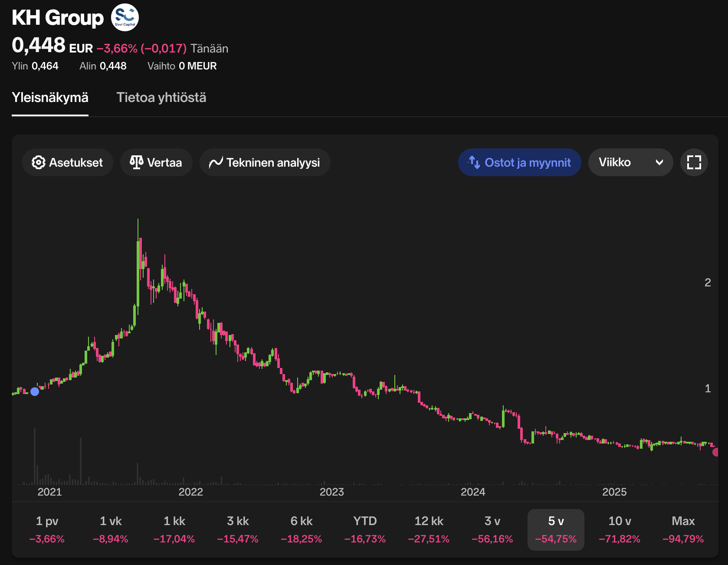Click the Tekninen analyysi chart line icon
The height and width of the screenshot is (565, 728).
pyautogui.click(x=216, y=163)
